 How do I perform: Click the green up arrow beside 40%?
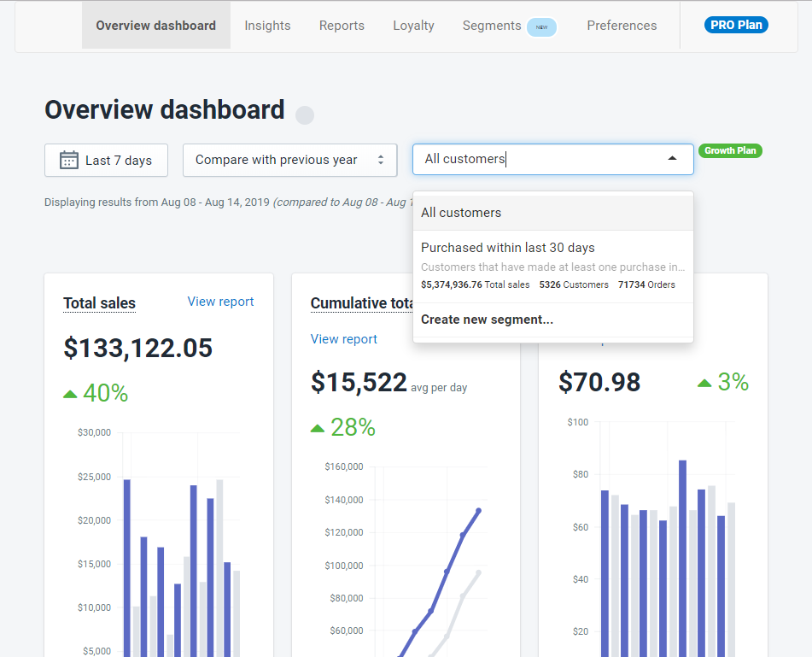[x=70, y=395]
